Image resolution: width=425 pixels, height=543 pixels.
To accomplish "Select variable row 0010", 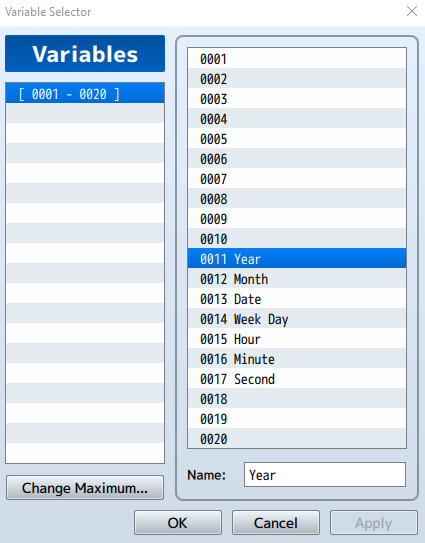I will 297,238.
